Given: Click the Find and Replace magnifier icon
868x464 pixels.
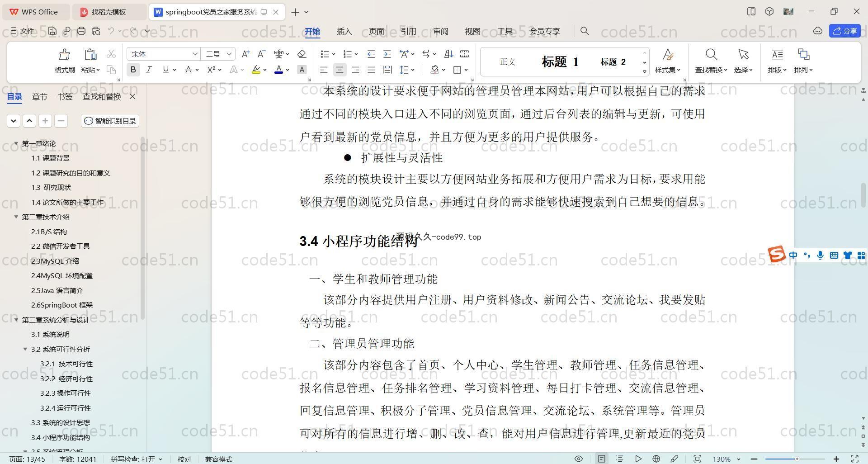Looking at the screenshot, I should pos(711,55).
